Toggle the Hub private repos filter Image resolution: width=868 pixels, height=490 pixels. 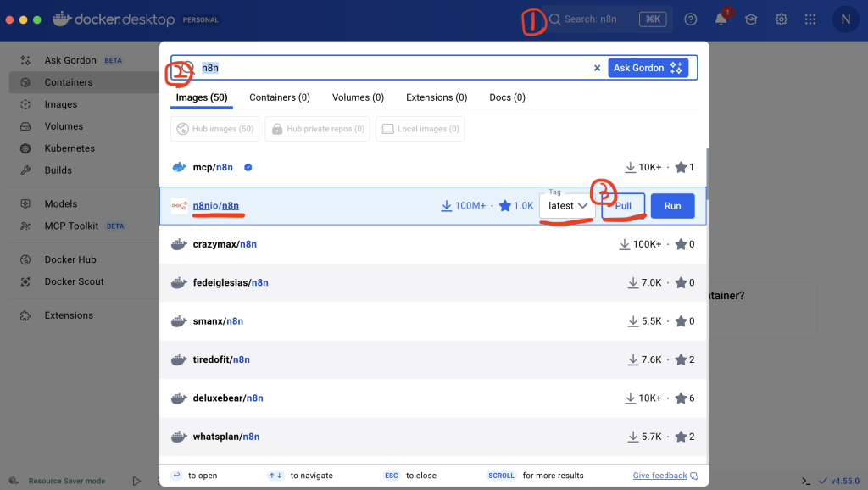click(x=317, y=129)
